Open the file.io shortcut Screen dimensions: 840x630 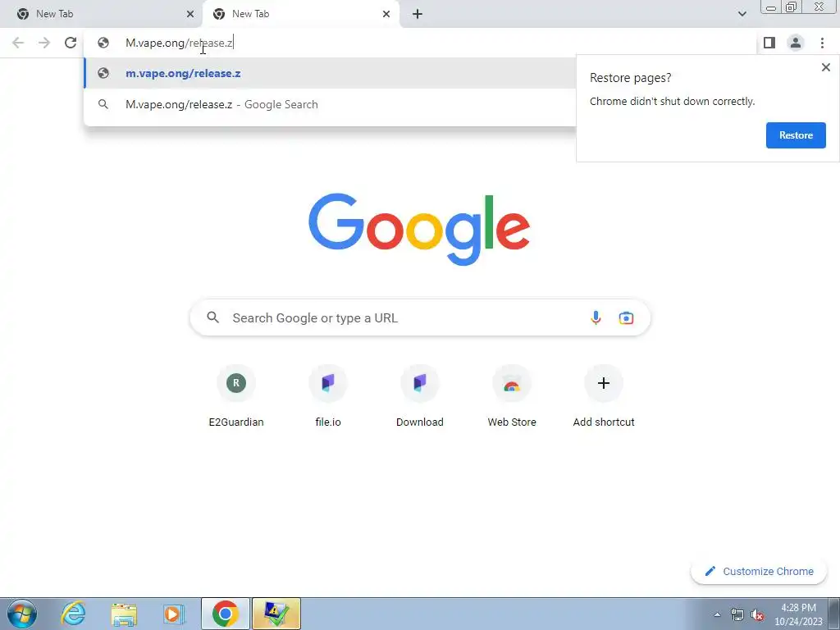click(x=328, y=395)
